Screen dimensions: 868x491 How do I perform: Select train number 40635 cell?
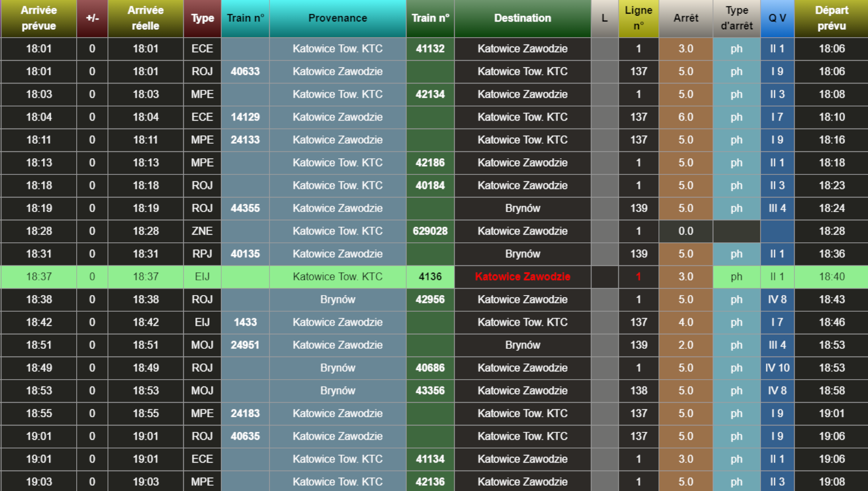pyautogui.click(x=245, y=436)
